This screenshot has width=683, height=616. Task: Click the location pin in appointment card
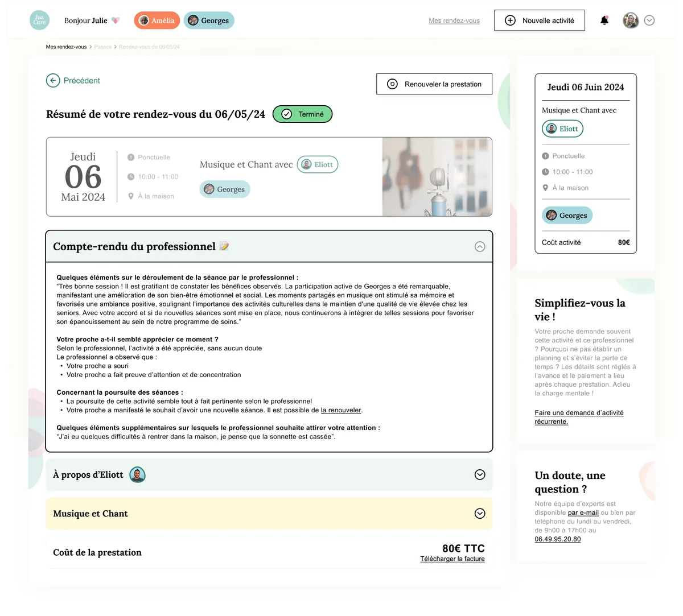pyautogui.click(x=131, y=196)
